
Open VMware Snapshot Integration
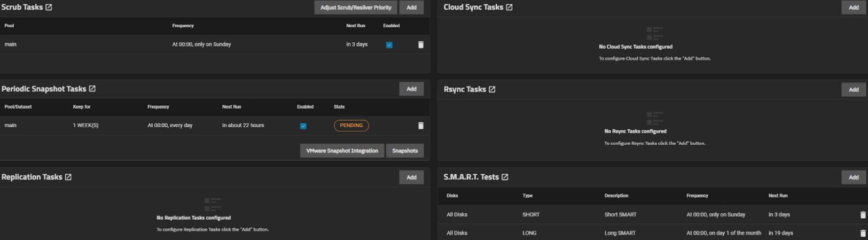(342, 151)
